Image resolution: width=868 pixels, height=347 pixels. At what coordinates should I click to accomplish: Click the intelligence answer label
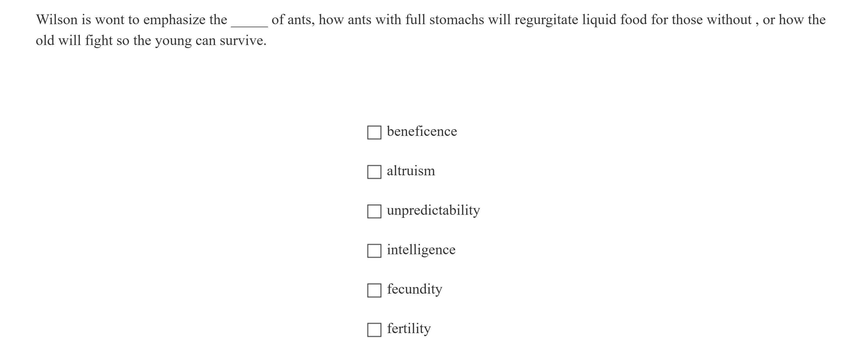(421, 249)
